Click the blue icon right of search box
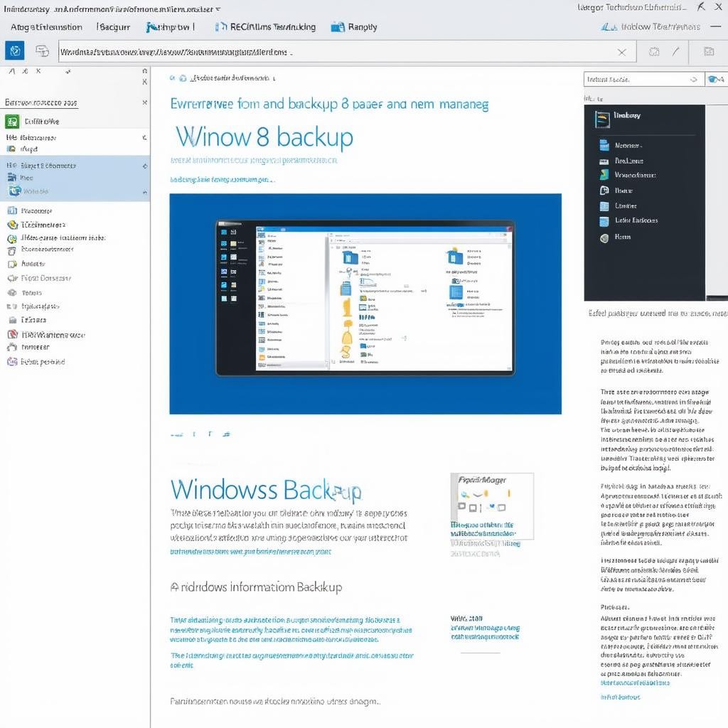Screen dimensions: 728x728 click(x=715, y=80)
